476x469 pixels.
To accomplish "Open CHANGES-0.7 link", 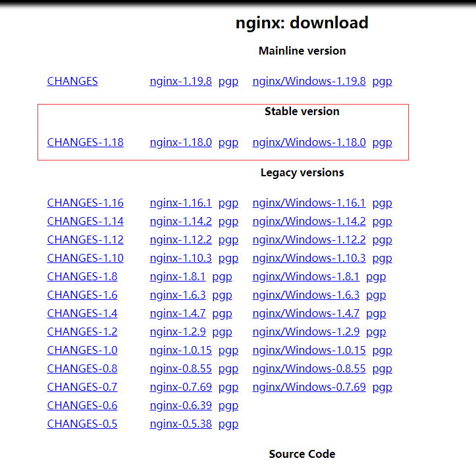I will click(x=82, y=387).
